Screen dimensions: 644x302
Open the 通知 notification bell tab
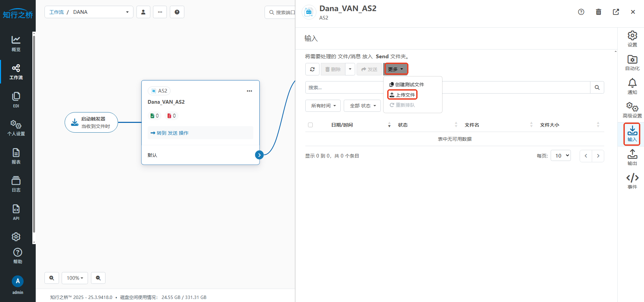click(x=632, y=86)
